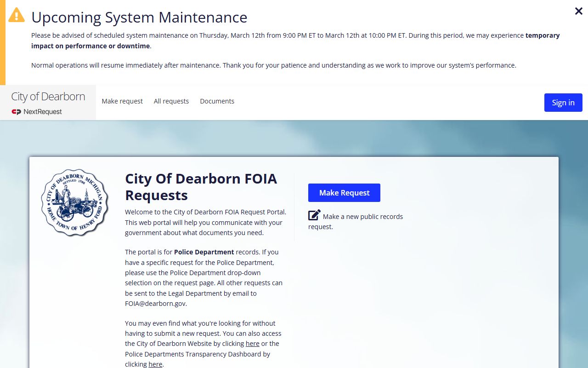Image resolution: width=588 pixels, height=368 pixels.
Task: Click the 'FOIA@dearborn.gov' email text
Action: (156, 304)
